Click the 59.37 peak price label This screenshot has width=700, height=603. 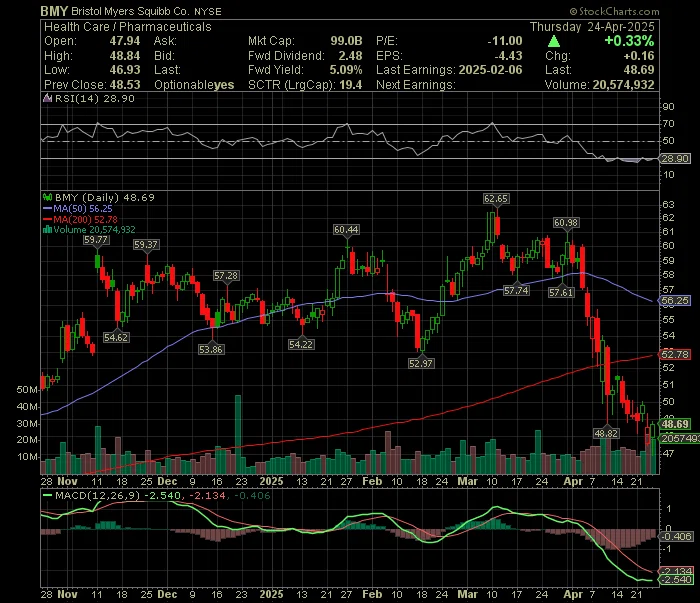coord(146,245)
